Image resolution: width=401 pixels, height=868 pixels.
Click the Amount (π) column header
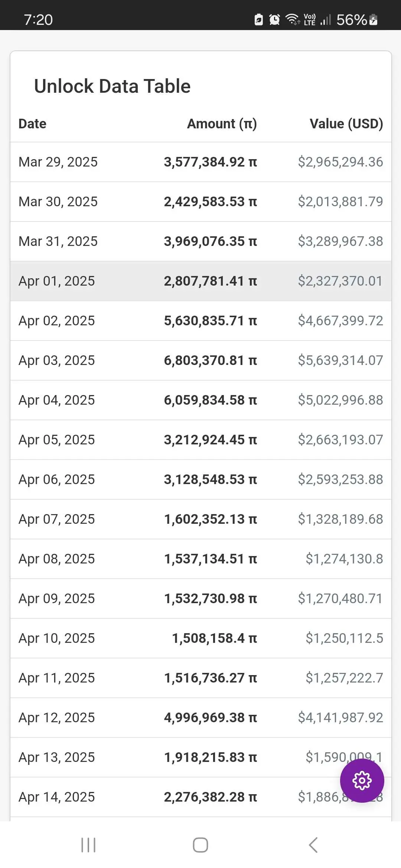[x=222, y=124]
